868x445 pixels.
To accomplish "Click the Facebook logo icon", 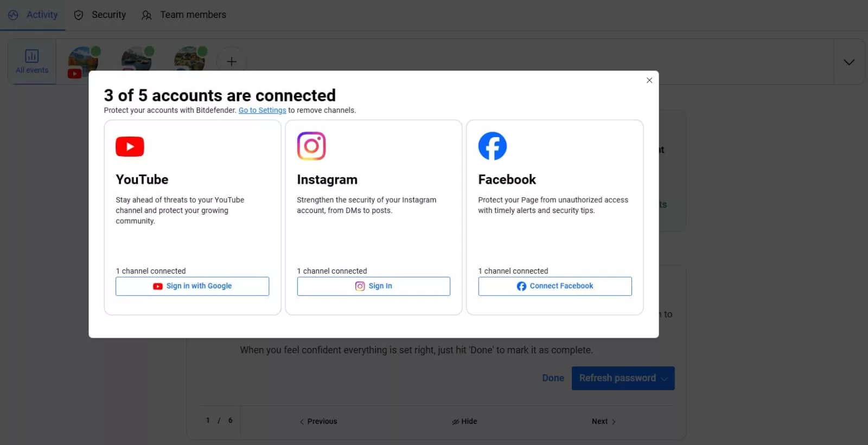I will pyautogui.click(x=492, y=146).
